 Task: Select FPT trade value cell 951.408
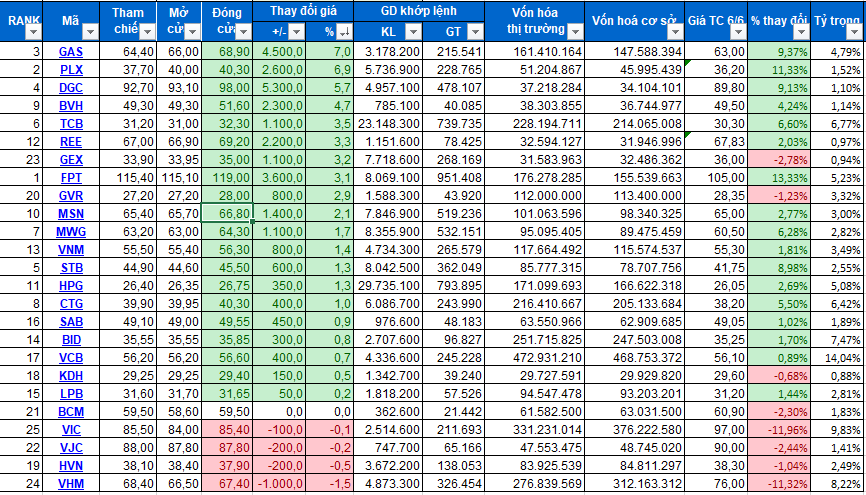[x=453, y=177]
